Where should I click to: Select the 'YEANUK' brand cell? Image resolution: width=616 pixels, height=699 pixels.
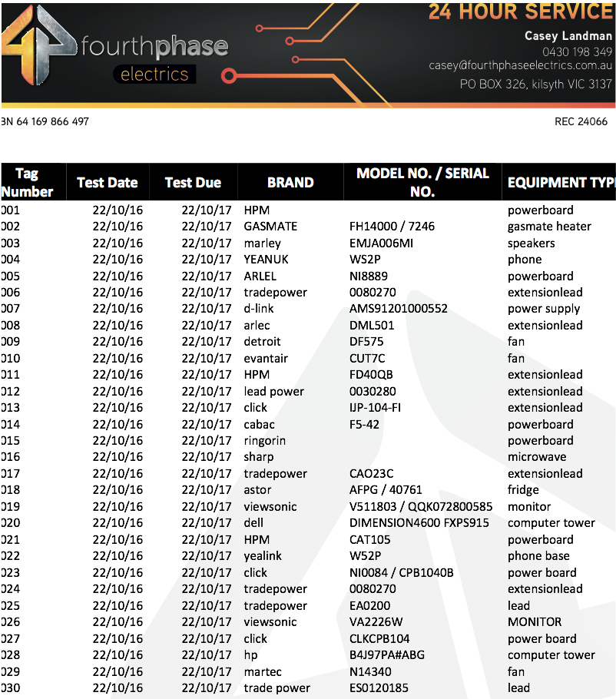coord(266,260)
